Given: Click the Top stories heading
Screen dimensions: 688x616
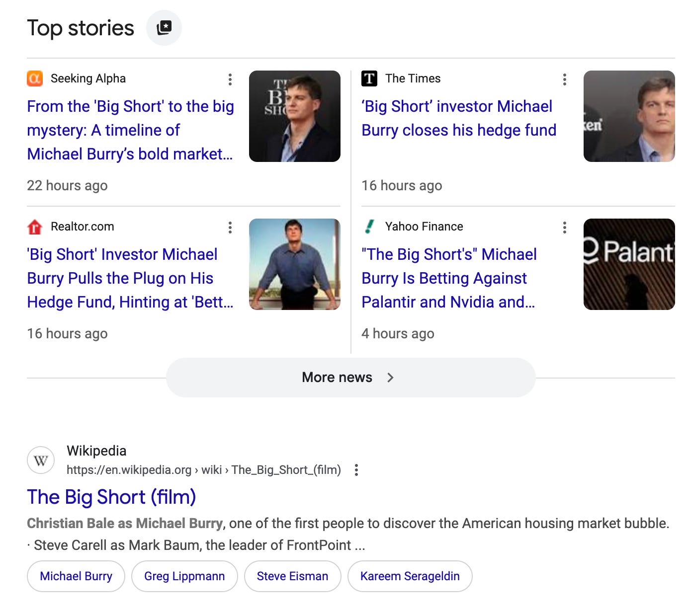Looking at the screenshot, I should [81, 28].
